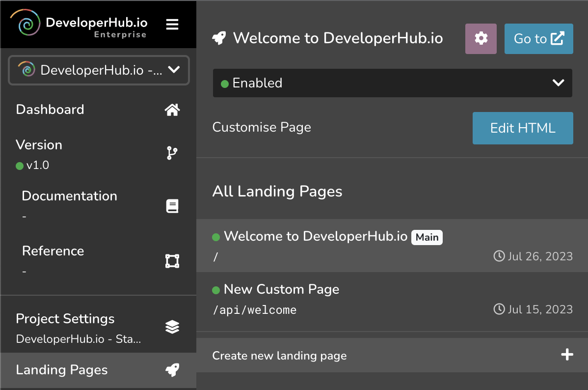Viewport: 588px width, 390px height.
Task: Click the Project Settings layers icon
Action: [x=172, y=327]
